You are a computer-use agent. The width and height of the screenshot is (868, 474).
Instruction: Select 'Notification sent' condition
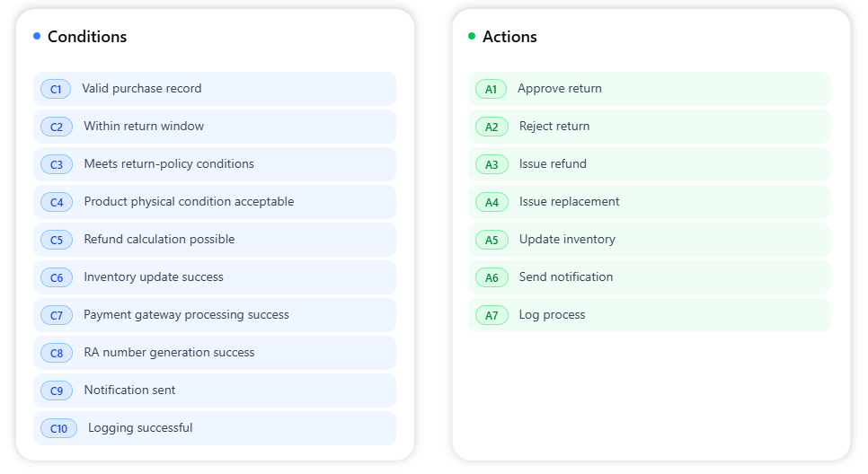[x=129, y=391]
